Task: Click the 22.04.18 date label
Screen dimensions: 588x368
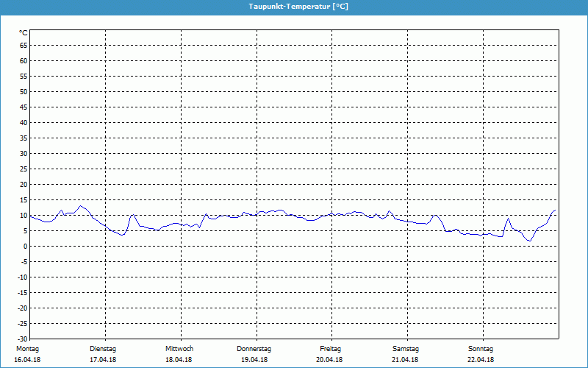Action: coord(481,360)
